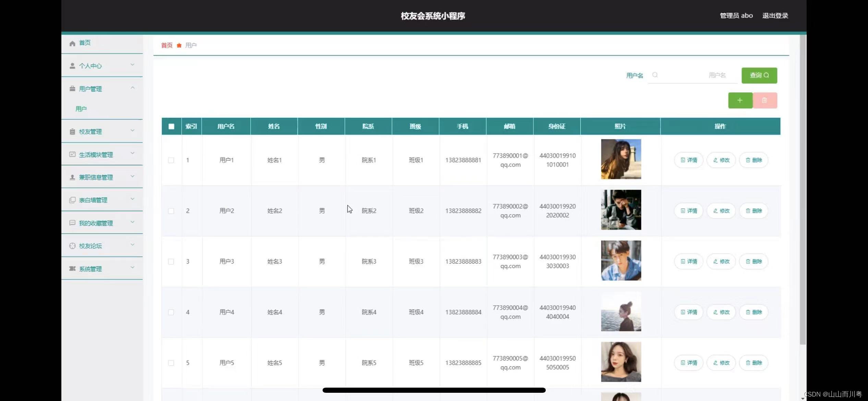The image size is (868, 401).
Task: Open 详情 for row 用户4
Action: click(689, 312)
